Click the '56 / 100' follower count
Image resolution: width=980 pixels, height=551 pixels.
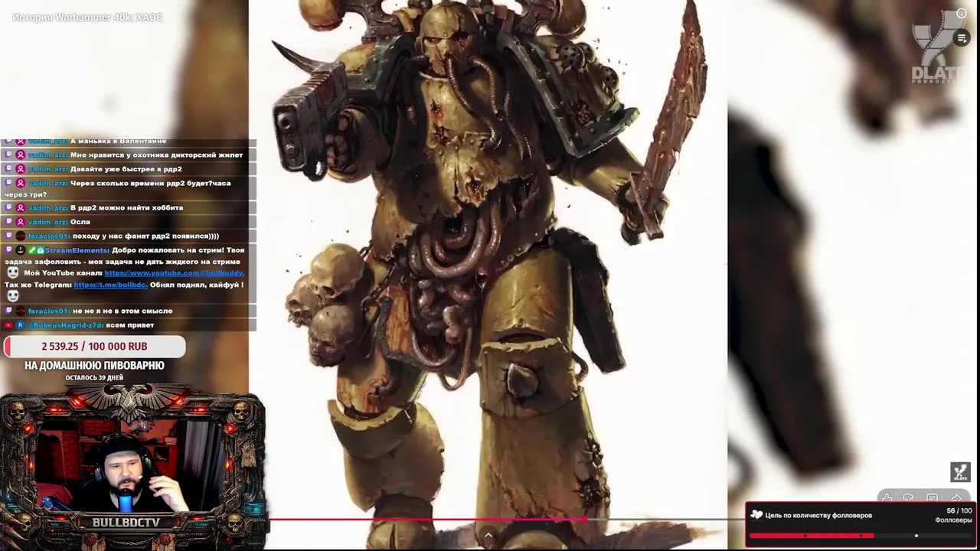(x=959, y=511)
